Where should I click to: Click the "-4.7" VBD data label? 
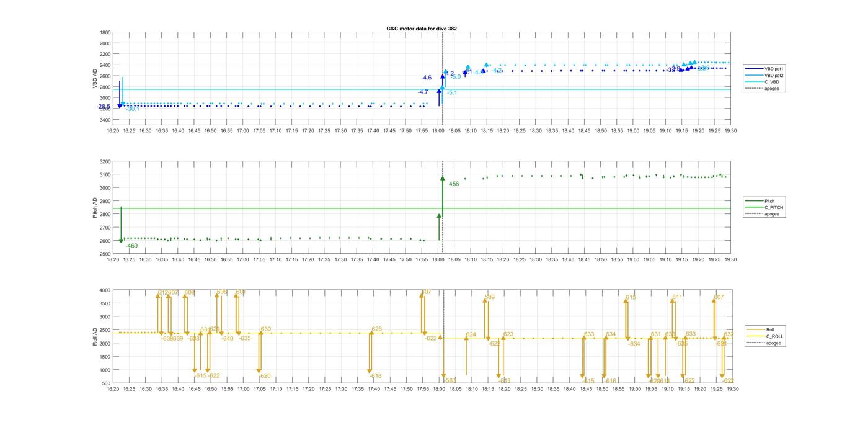(423, 92)
